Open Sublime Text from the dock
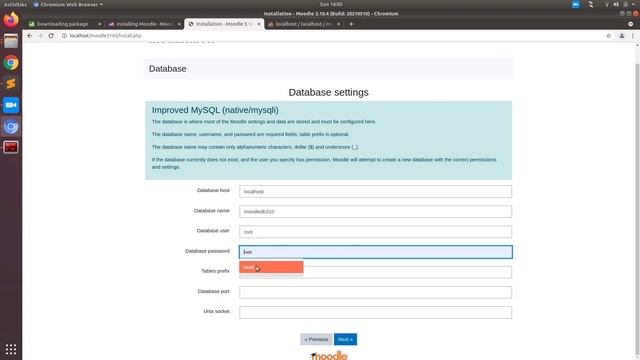 click(11, 84)
